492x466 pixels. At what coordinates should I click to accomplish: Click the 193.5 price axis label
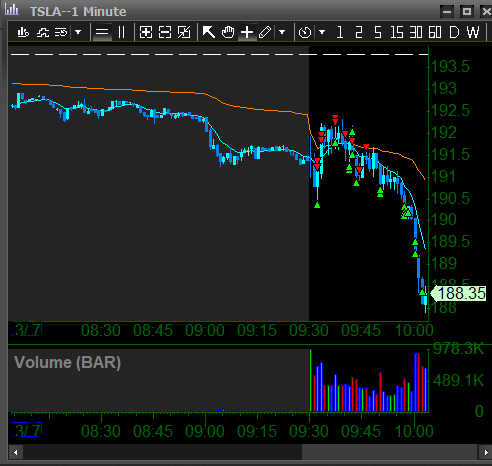pos(450,66)
